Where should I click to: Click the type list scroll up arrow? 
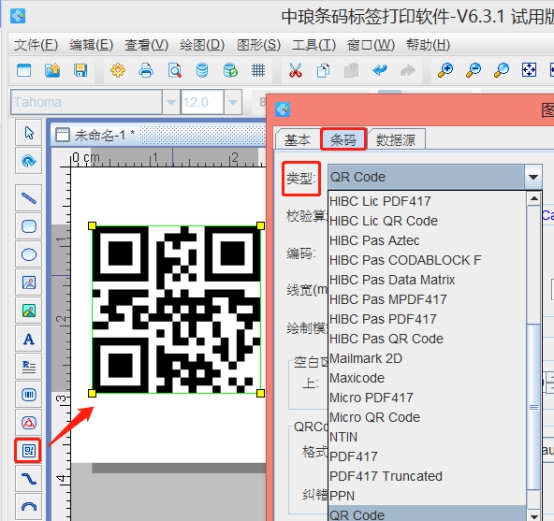[534, 199]
